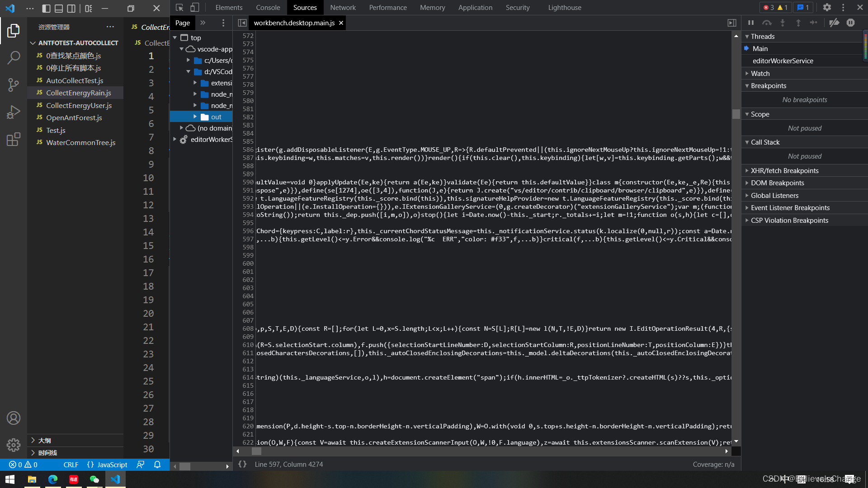Open the Extensions view

[14, 139]
